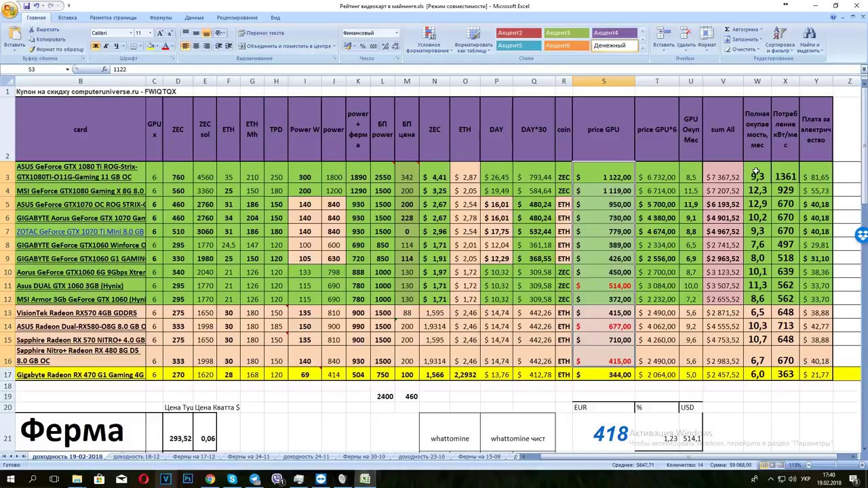Screen dimensions: 868x488
Task: Click the Cut (Вырезать) scissors command
Action: tap(44, 30)
